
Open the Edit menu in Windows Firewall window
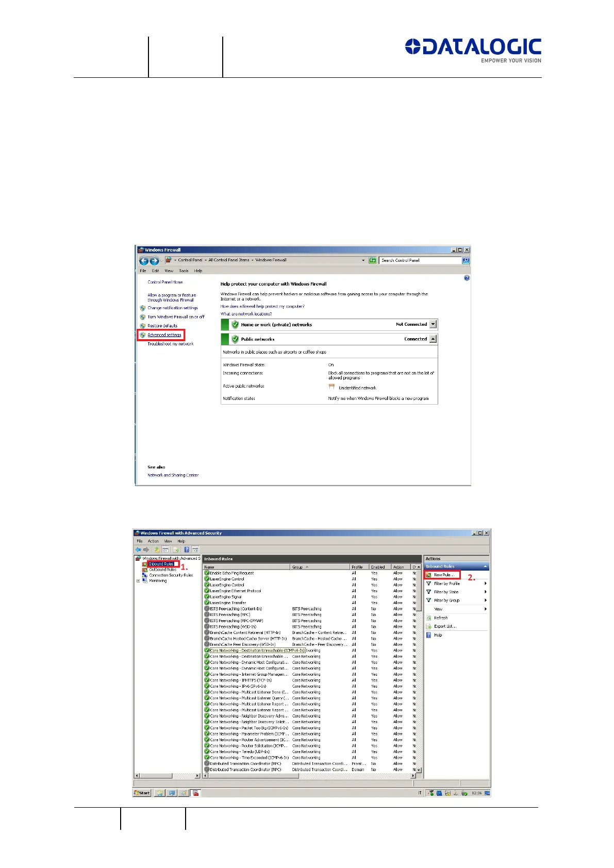155,271
